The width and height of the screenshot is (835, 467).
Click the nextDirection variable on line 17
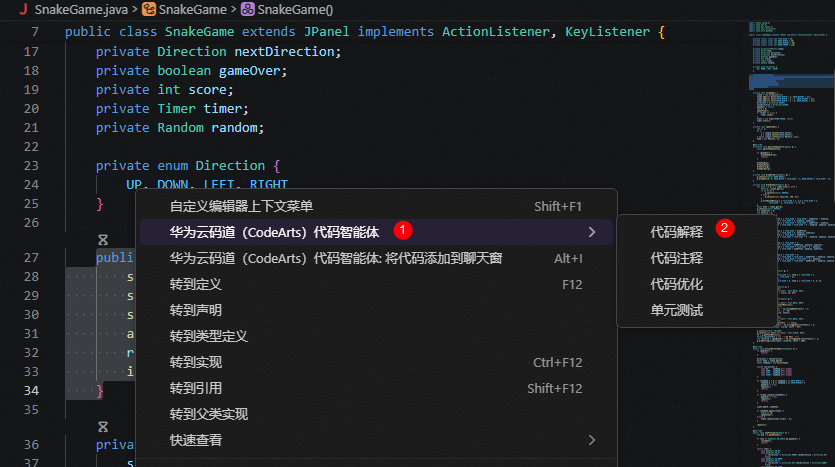[284, 52]
